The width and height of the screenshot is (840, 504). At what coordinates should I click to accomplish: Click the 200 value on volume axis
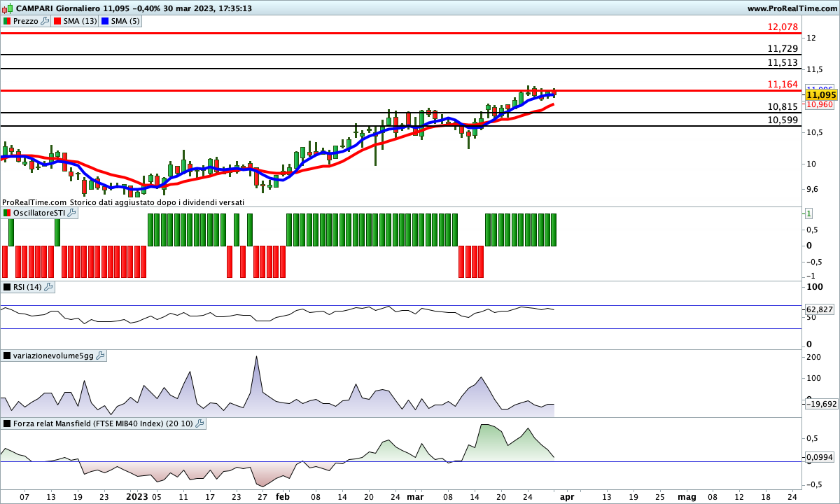point(813,357)
